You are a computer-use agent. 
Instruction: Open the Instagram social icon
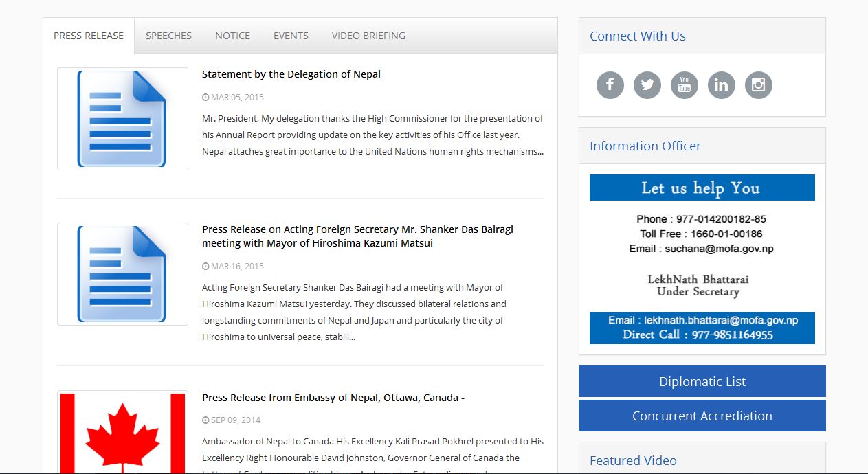tap(758, 85)
